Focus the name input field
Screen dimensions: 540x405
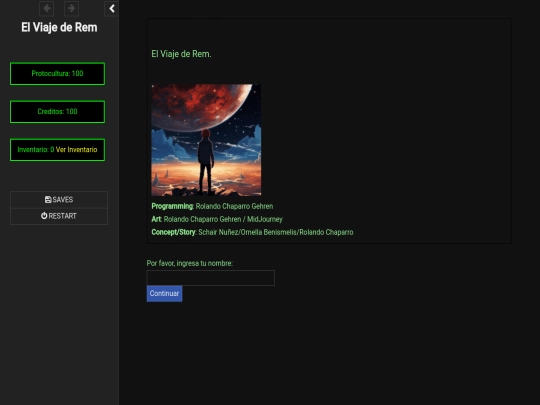pos(211,278)
